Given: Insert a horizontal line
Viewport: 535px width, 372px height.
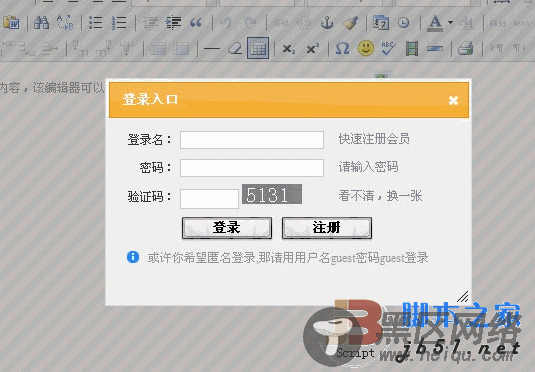Looking at the screenshot, I should point(212,48).
